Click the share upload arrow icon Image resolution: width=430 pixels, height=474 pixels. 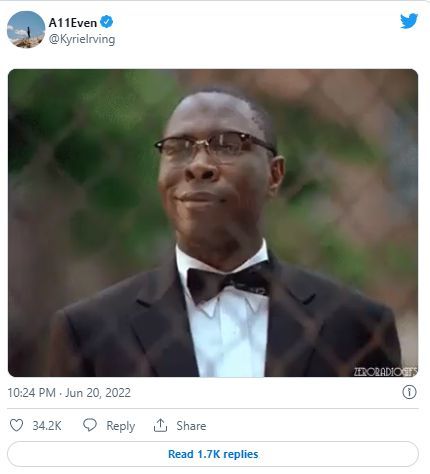160,425
